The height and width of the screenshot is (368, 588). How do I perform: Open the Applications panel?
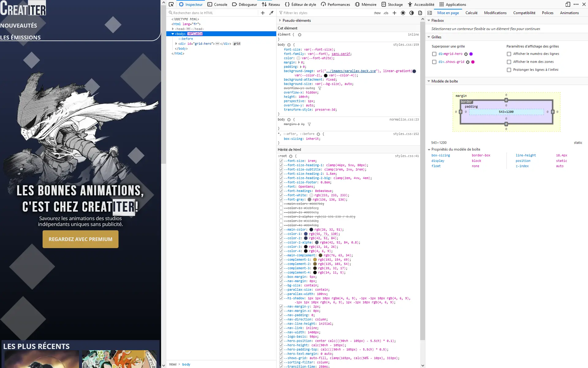(453, 4)
